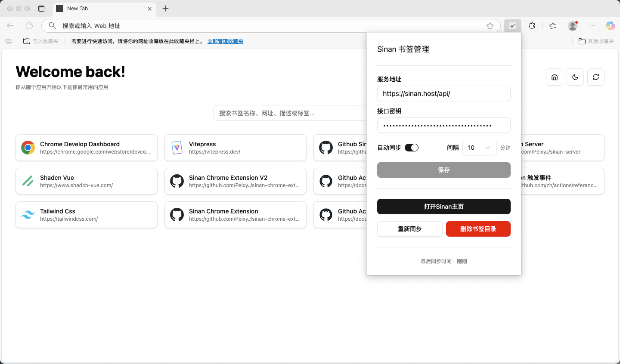
Task: Click the search magnifier icon in address bar
Action: tap(53, 26)
